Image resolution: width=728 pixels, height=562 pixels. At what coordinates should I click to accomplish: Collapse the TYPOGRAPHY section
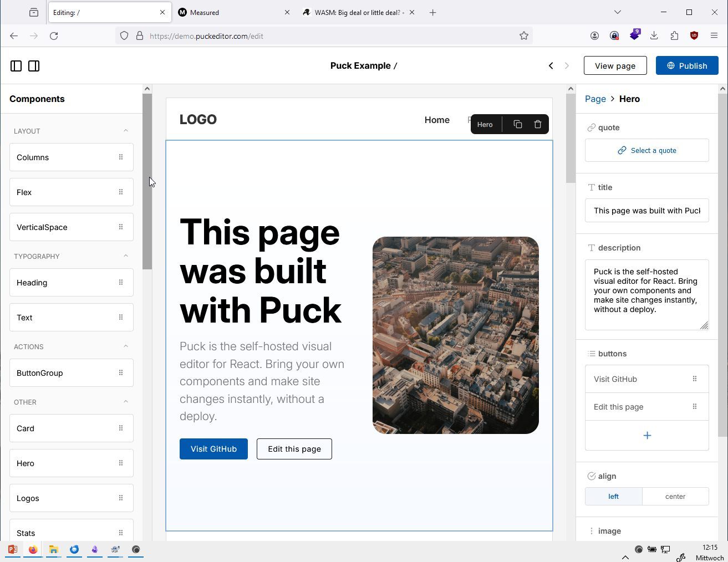(125, 256)
